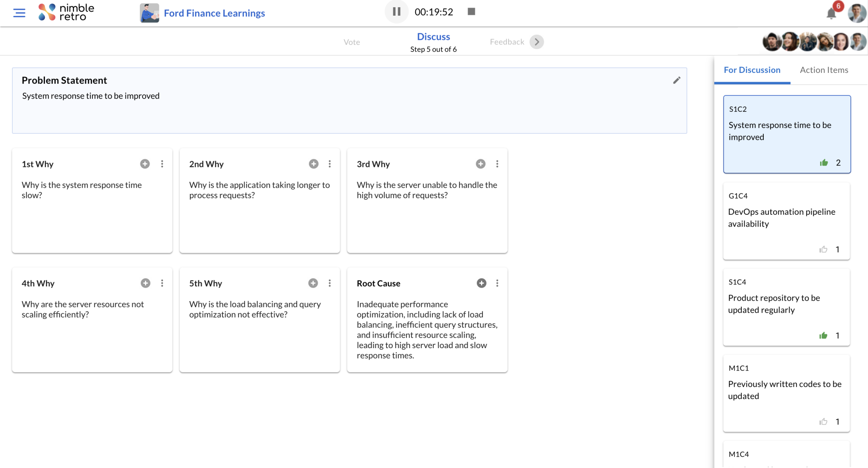Viewport: 868px width, 468px height.
Task: Add an item to the 5th Why card
Action: [313, 283]
